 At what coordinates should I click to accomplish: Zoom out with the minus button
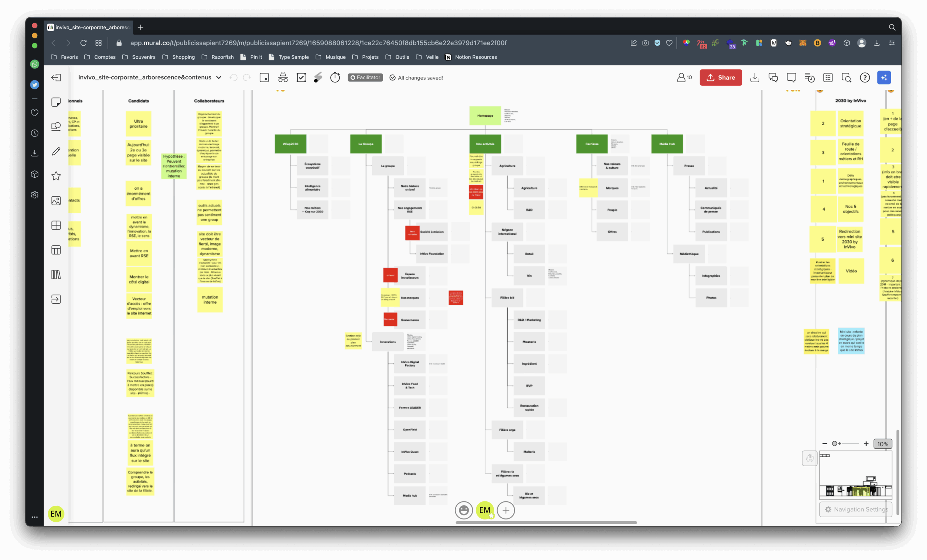[x=825, y=444]
